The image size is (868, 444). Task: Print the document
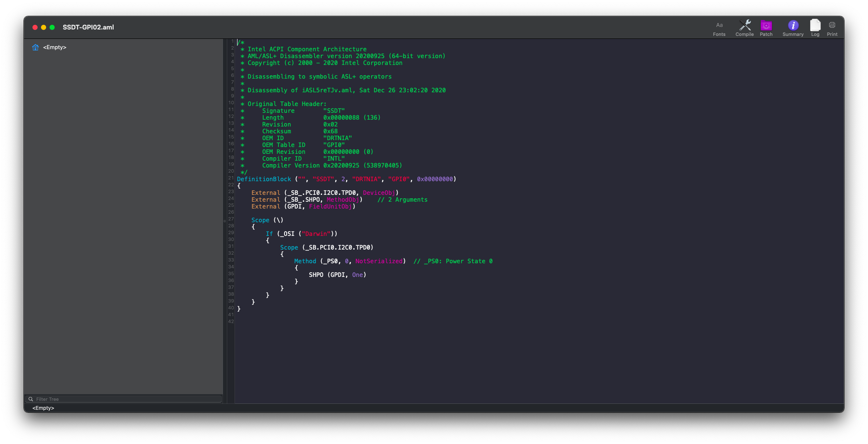coord(832,28)
